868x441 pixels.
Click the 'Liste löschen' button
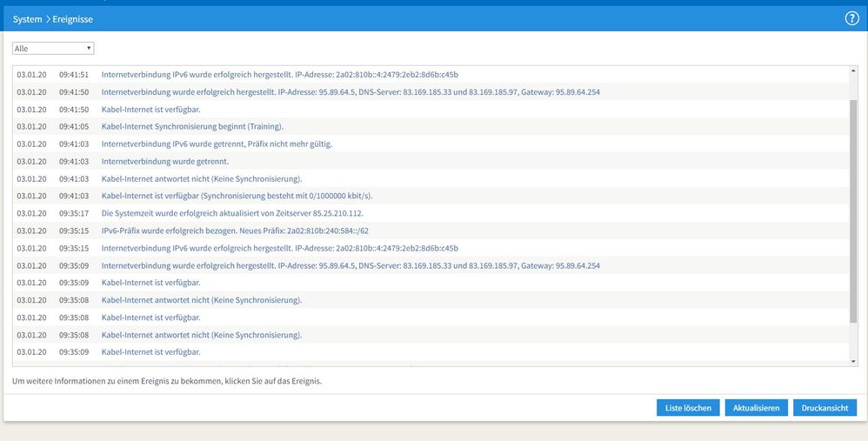pos(688,408)
